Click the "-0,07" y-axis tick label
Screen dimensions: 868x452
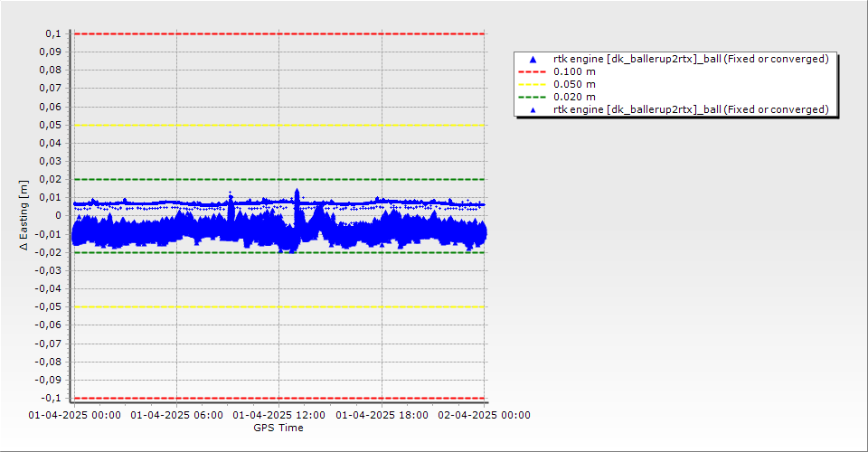(x=49, y=344)
